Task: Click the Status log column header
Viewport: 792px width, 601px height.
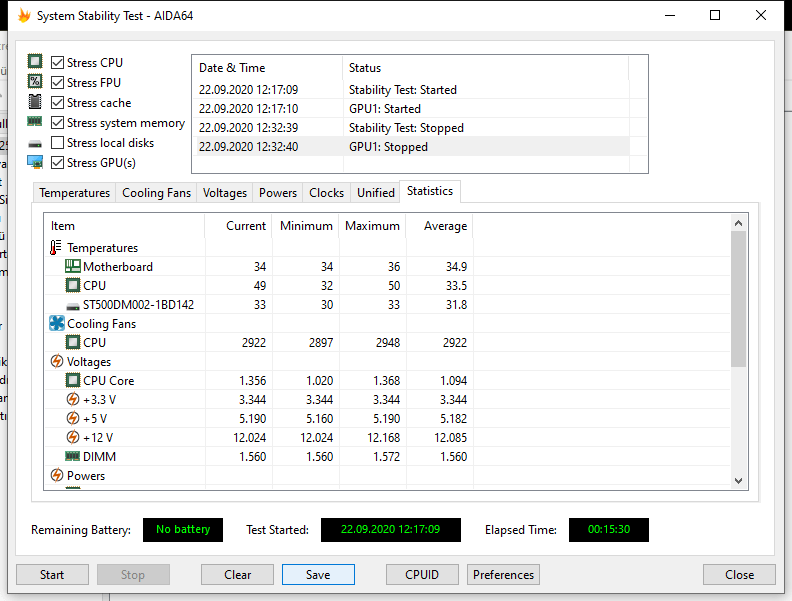Action: coord(486,68)
